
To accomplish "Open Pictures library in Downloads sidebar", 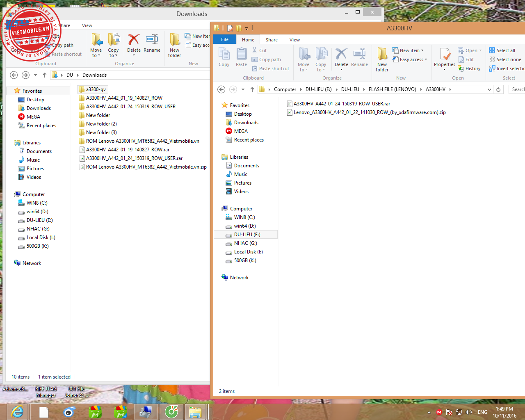I will coord(31,169).
